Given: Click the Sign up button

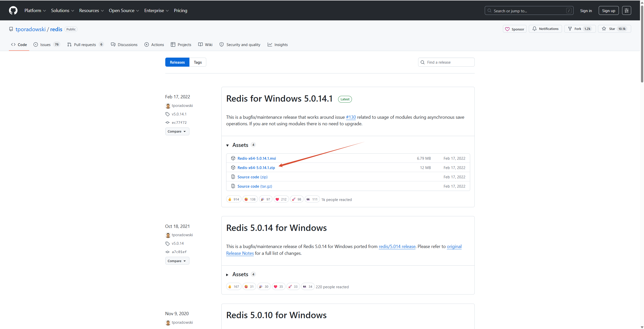Looking at the screenshot, I should point(609,11).
